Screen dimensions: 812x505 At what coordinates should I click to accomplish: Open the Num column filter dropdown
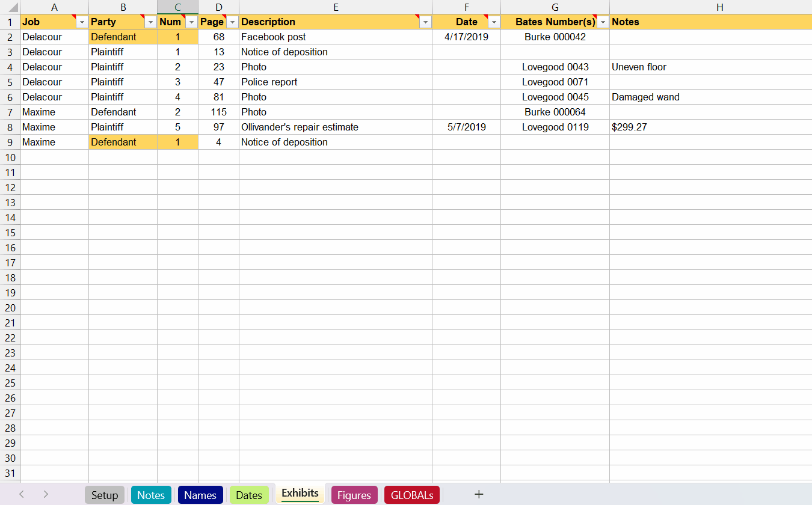[x=192, y=22]
